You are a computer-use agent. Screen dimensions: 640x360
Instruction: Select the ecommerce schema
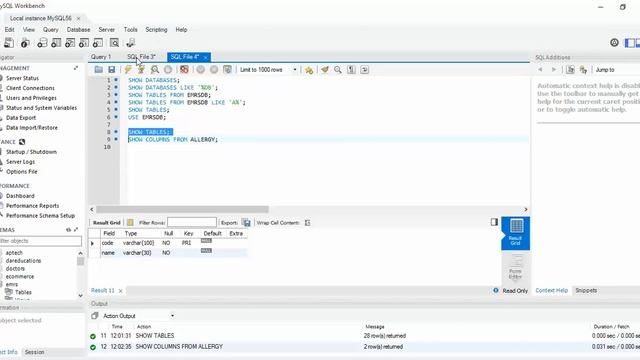pos(20,276)
